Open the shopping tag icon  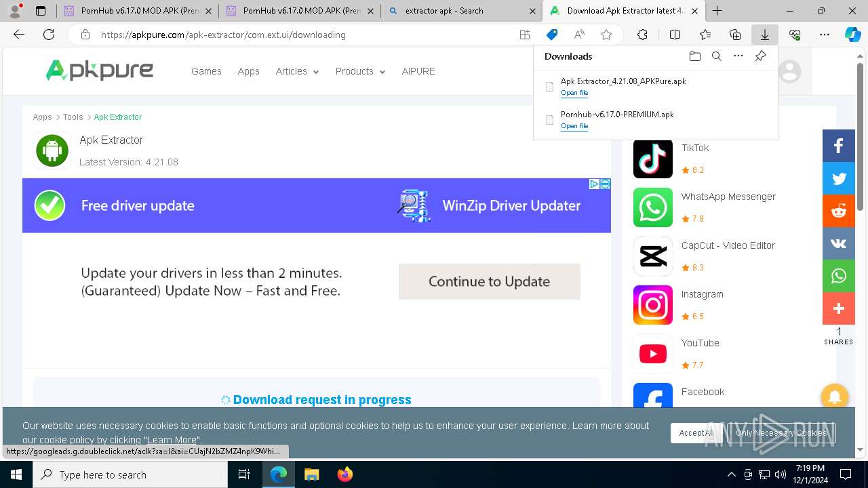coord(552,35)
